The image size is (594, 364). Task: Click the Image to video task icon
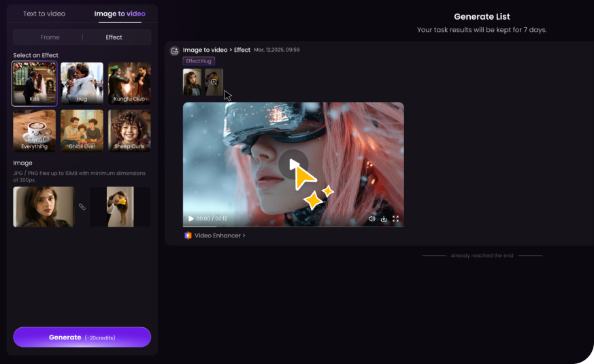(175, 50)
